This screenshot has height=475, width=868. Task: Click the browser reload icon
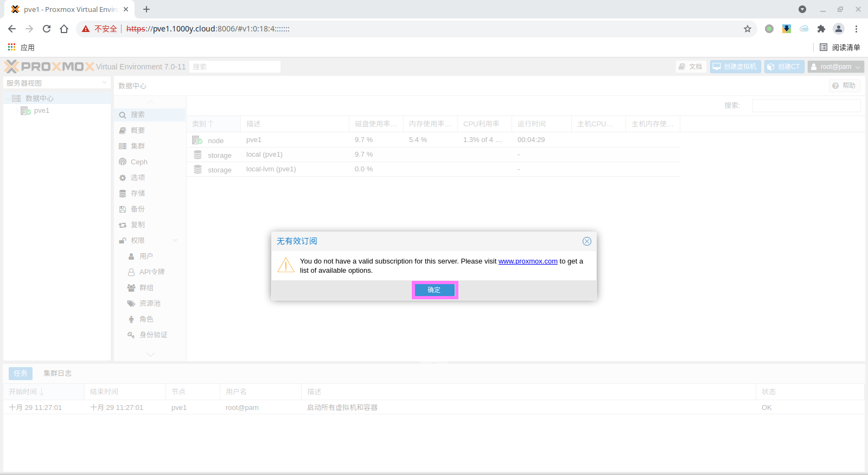tap(47, 29)
